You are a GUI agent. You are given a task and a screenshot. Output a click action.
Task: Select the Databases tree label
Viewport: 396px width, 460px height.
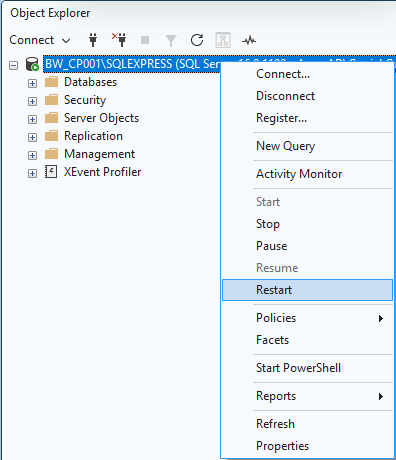90,82
